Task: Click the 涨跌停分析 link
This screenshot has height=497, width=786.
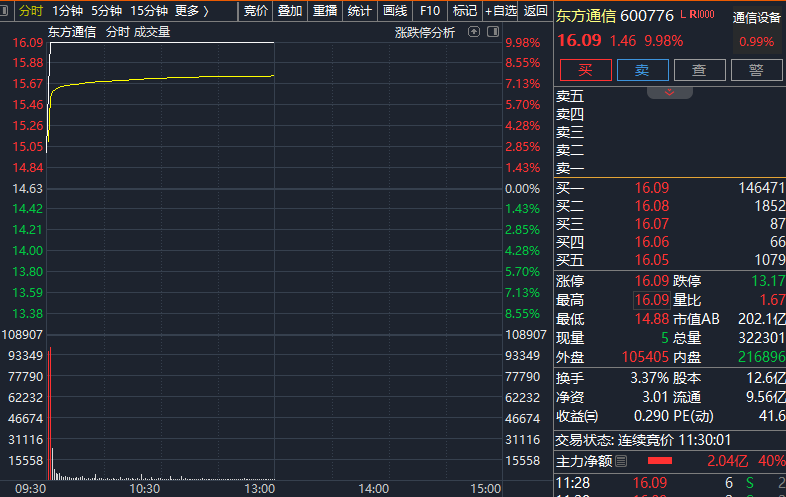Action: tap(424, 32)
